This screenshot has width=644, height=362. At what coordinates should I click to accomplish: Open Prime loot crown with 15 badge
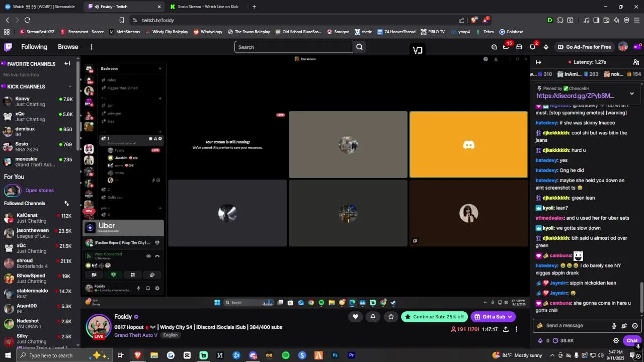[506, 47]
